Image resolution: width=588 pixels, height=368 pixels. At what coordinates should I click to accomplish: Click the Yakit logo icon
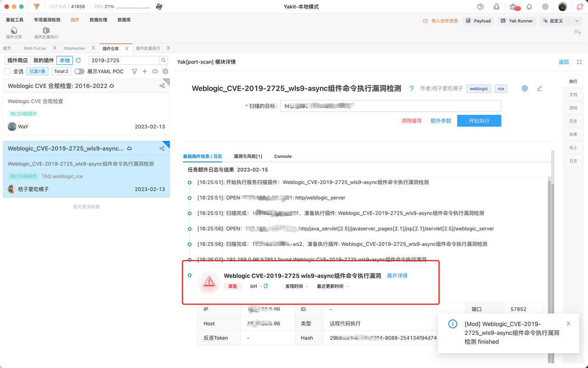click(x=36, y=7)
